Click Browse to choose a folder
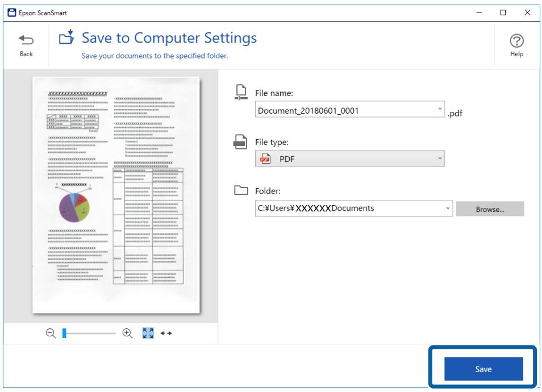The image size is (542, 392). click(490, 209)
